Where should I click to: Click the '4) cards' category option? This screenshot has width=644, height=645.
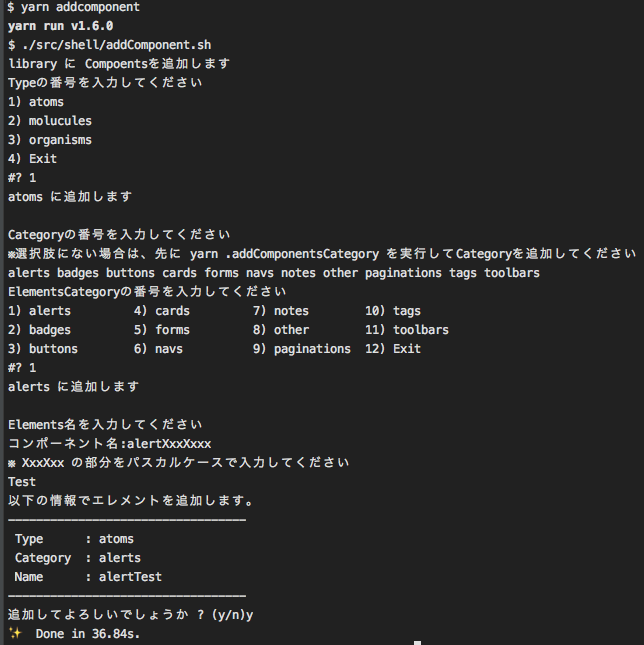[162, 311]
